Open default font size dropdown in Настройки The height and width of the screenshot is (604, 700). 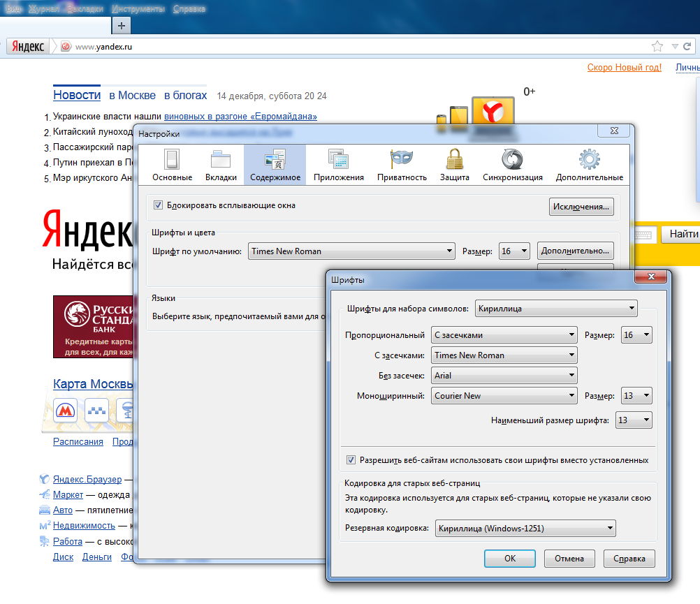tap(514, 251)
